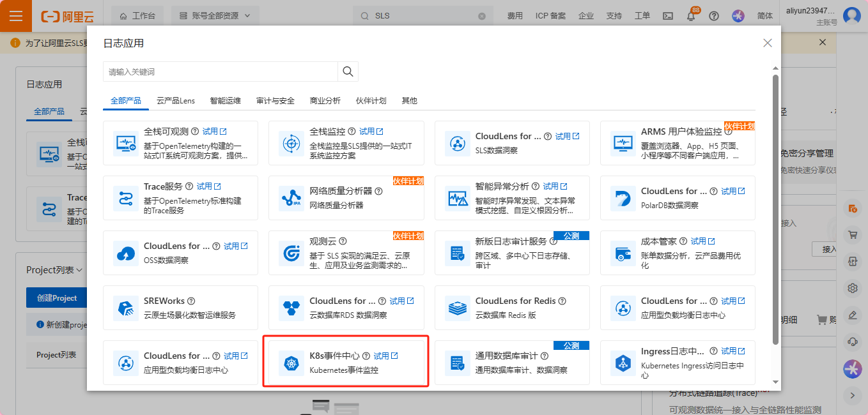This screenshot has width=868, height=415.
Task: Click the 新版日志审计服务 app icon
Action: point(457,253)
